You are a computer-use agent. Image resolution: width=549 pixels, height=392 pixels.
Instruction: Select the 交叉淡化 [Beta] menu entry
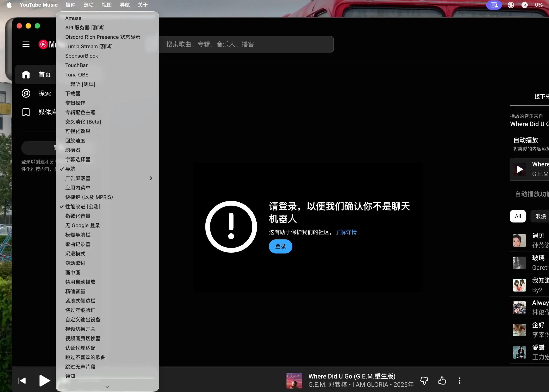107,122
